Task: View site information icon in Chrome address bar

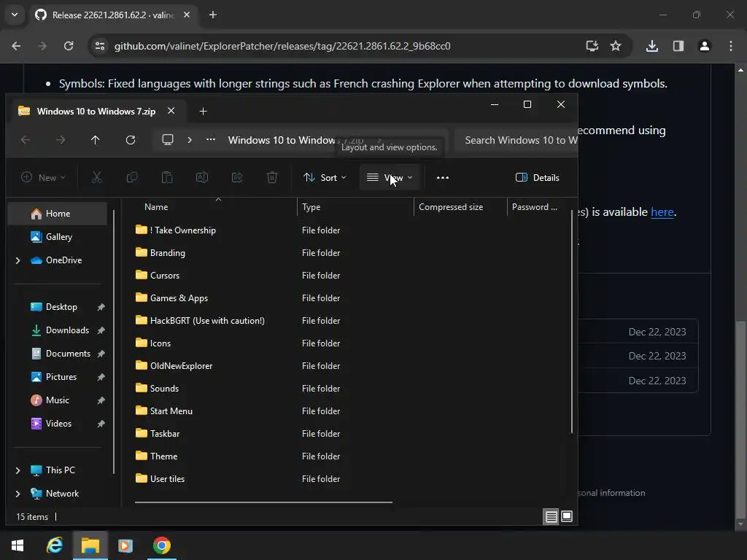Action: [x=100, y=46]
